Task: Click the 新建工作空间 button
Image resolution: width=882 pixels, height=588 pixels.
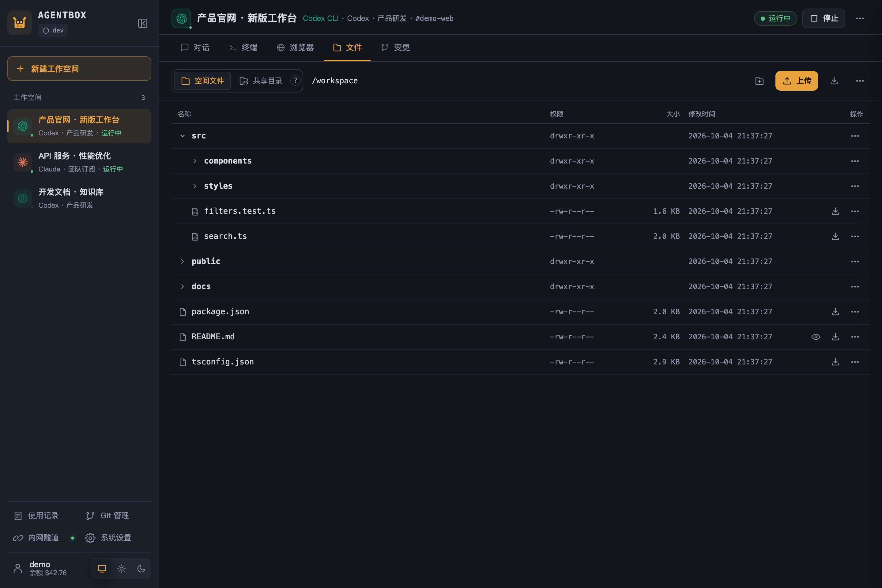Action: (x=79, y=69)
